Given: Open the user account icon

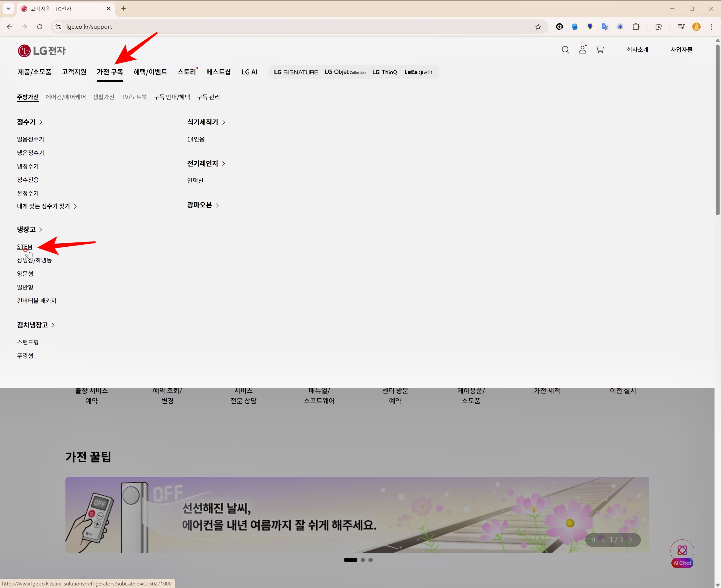Looking at the screenshot, I should pos(582,50).
